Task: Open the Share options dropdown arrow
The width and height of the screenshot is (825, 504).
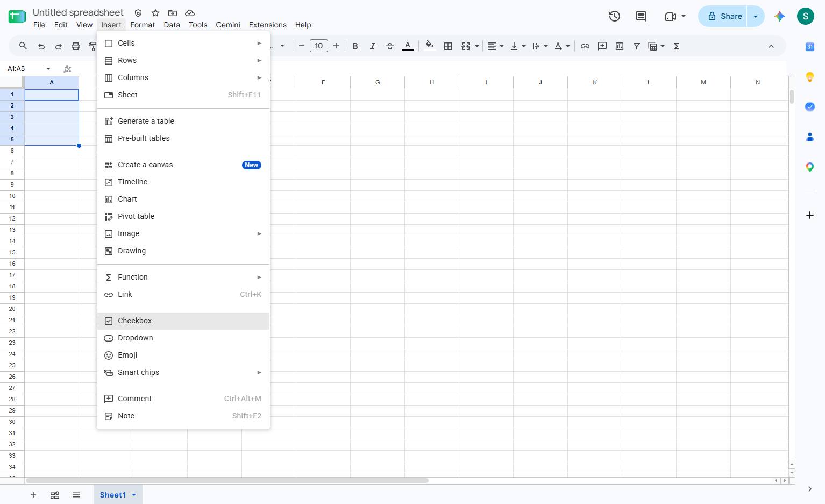Action: [x=756, y=16]
